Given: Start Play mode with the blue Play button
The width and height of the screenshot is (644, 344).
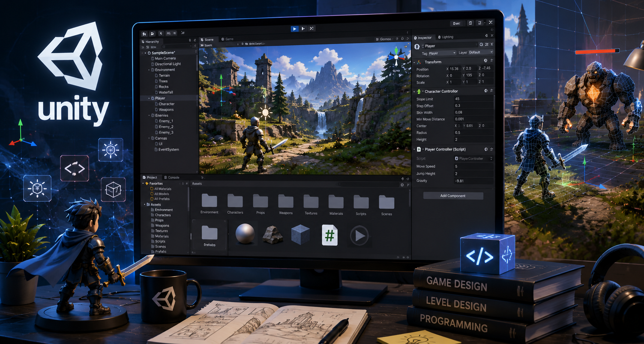Looking at the screenshot, I should click(x=294, y=29).
